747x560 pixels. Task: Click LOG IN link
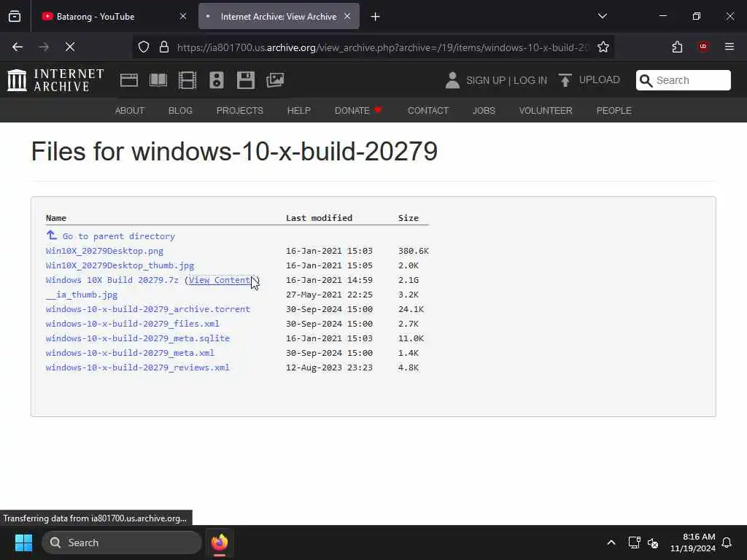click(530, 80)
